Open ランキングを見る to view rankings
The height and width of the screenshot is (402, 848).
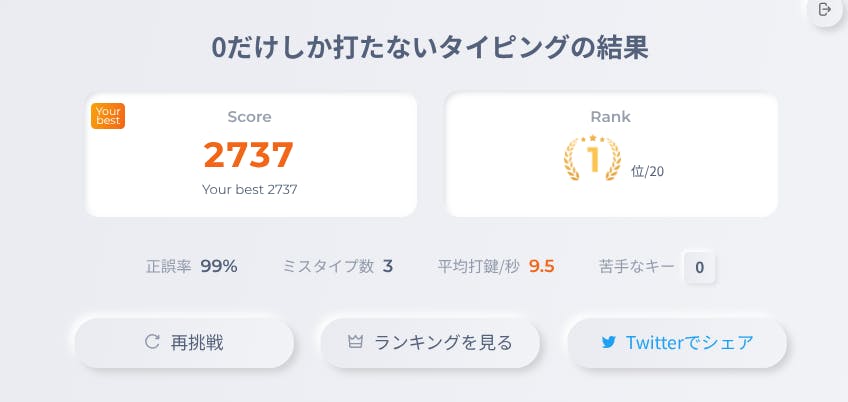click(430, 343)
